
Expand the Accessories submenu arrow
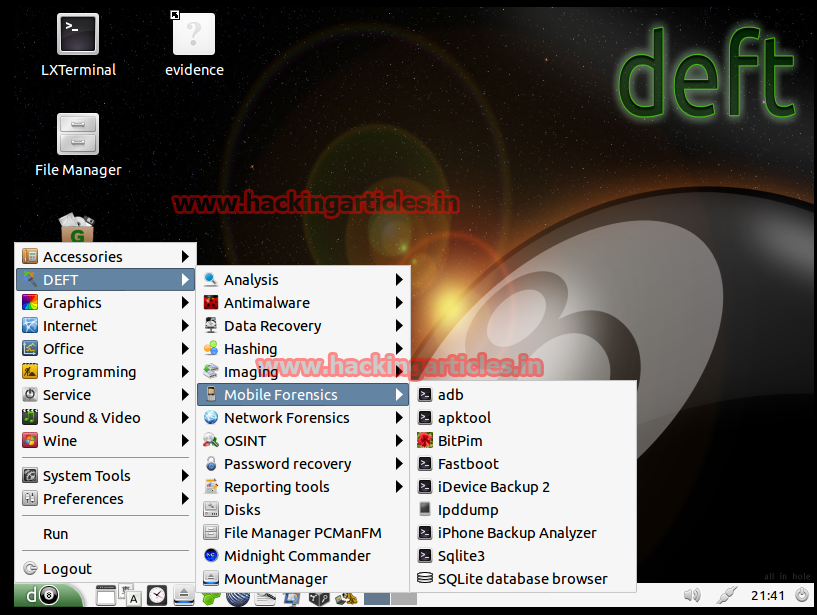coord(185,256)
